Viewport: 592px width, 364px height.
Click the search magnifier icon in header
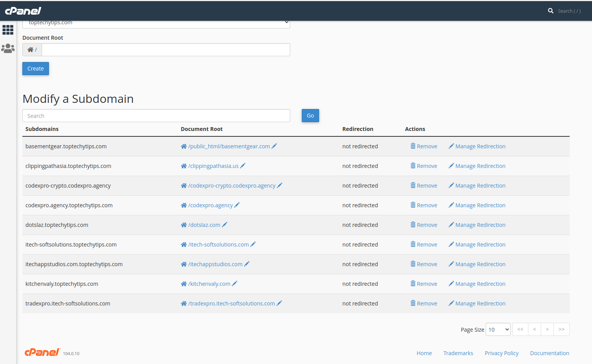(x=551, y=11)
